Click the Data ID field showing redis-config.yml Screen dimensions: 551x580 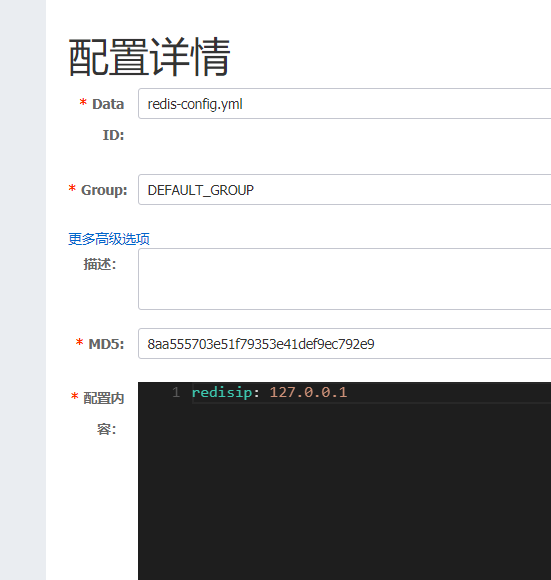(345, 104)
